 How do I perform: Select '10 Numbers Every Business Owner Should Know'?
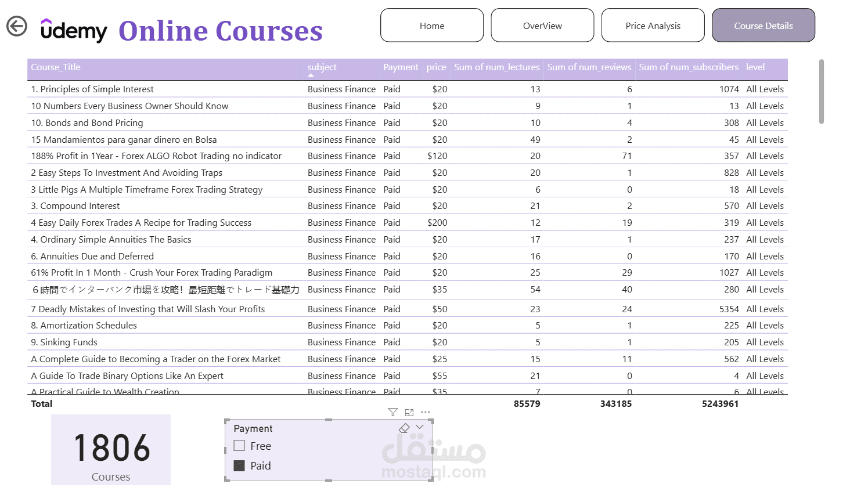click(x=408, y=106)
